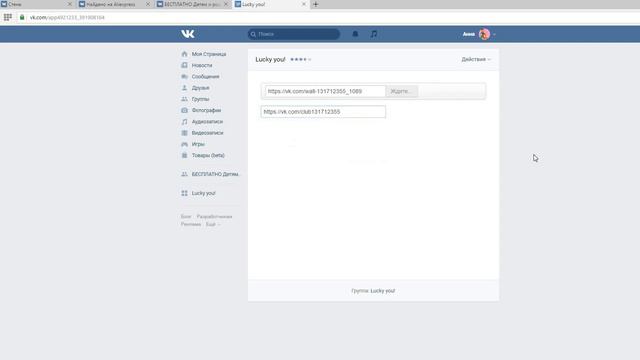Open the app rating stars dropdown

point(300,60)
